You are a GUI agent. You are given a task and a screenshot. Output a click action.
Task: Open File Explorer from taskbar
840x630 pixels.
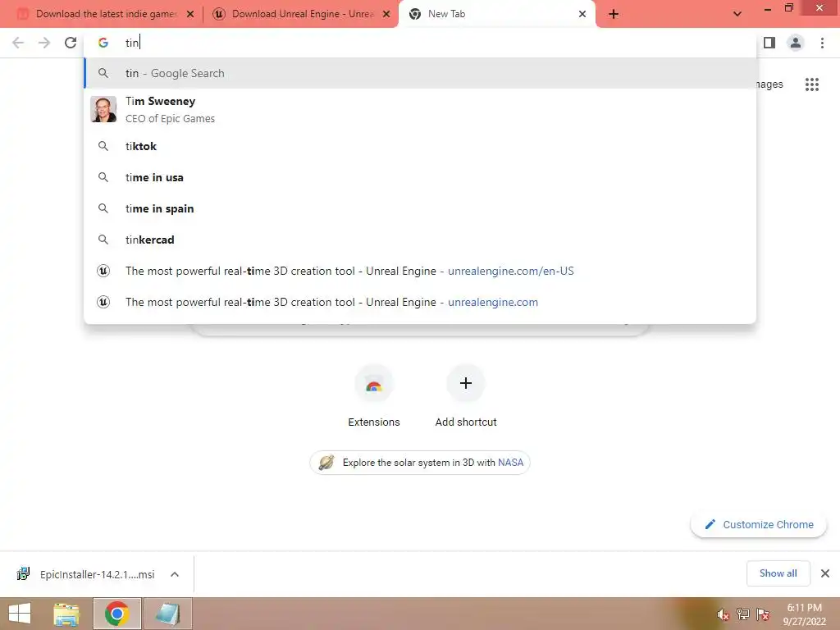tap(66, 614)
